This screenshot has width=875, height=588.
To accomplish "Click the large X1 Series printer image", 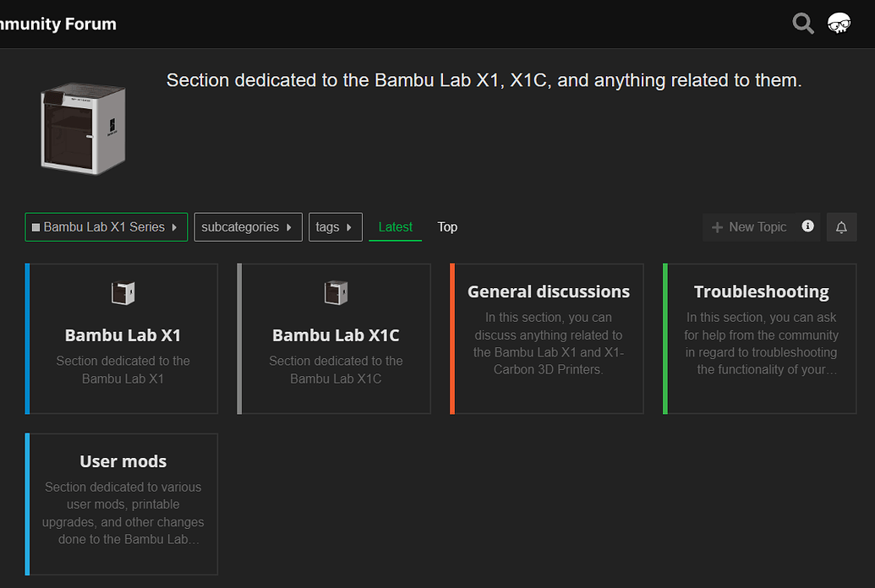I will 83,128.
